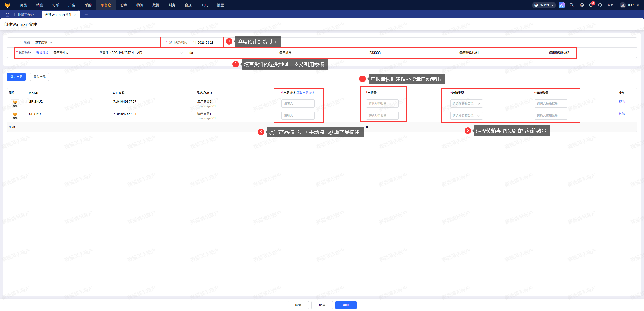Close the 创建Walmart货件 tab
644x311 pixels.
75,15
